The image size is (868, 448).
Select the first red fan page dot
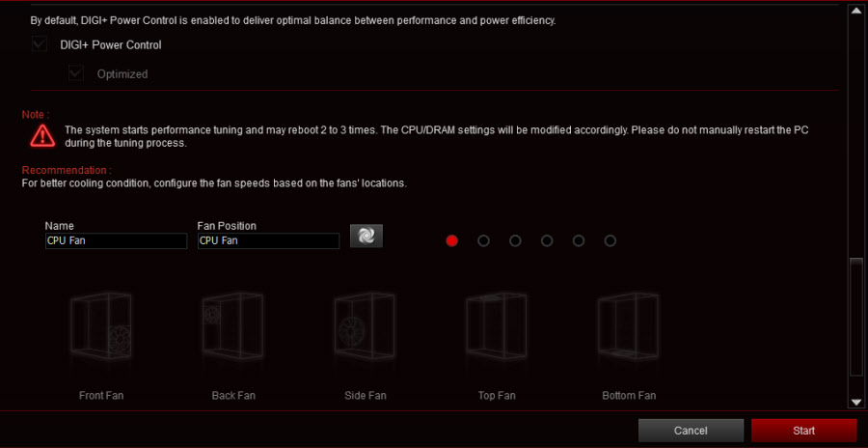451,240
